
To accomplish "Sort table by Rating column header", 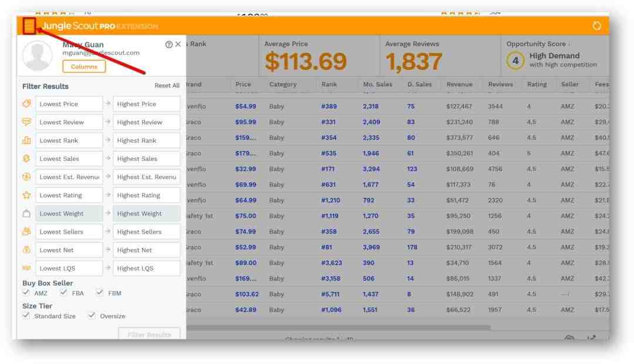I will pyautogui.click(x=537, y=85).
